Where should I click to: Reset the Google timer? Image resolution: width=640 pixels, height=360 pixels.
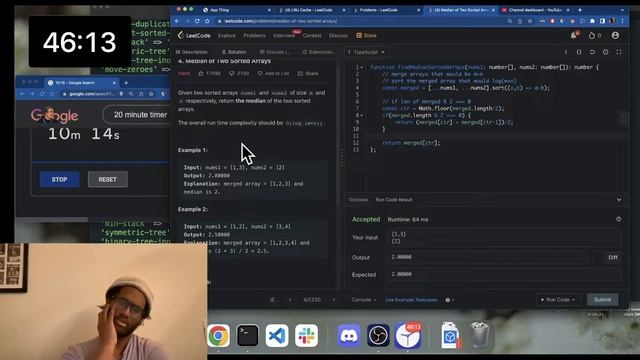(x=107, y=180)
